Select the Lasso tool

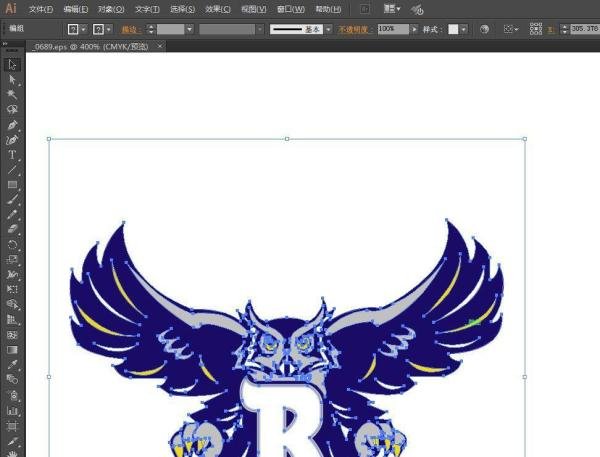(x=12, y=110)
